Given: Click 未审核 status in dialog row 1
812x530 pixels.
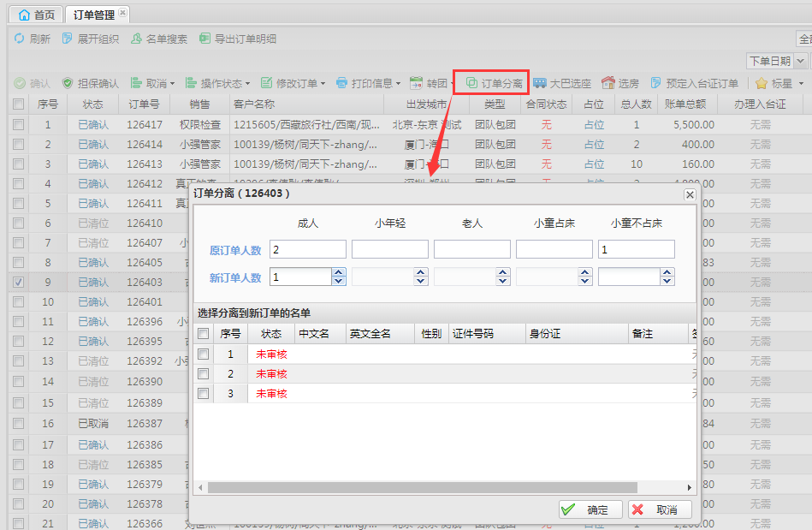Looking at the screenshot, I should tap(271, 354).
